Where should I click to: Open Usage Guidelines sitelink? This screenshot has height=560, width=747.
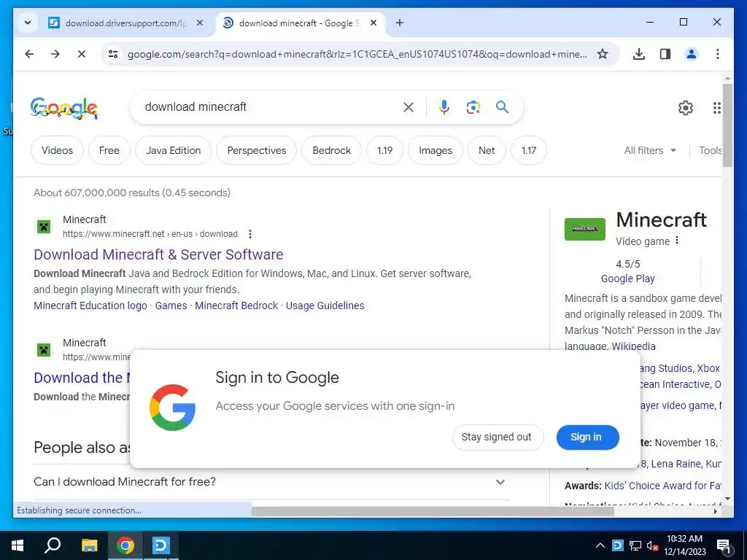[x=325, y=306]
